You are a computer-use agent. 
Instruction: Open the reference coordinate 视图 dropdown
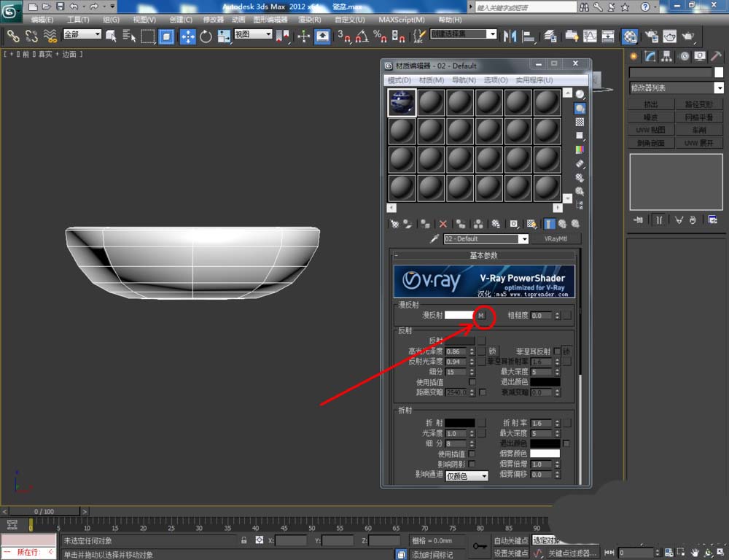[253, 34]
